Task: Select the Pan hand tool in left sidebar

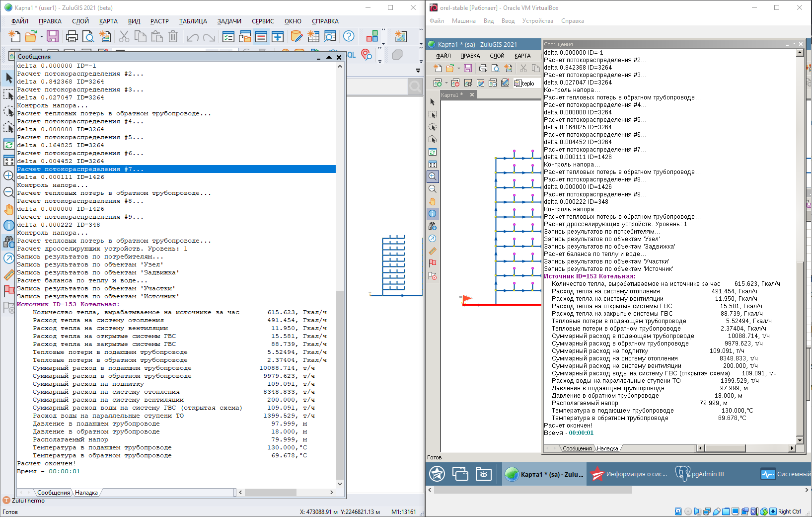Action: [8, 209]
